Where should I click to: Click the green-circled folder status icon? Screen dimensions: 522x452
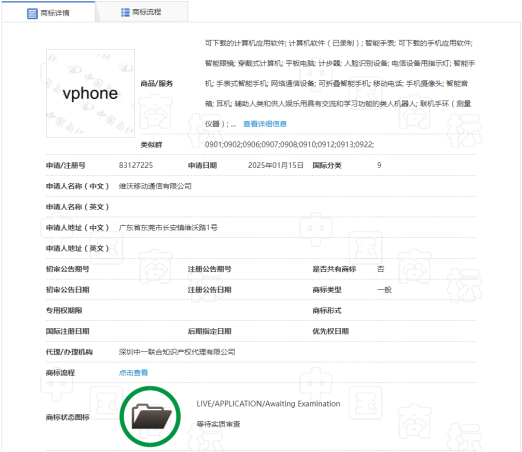click(x=150, y=416)
